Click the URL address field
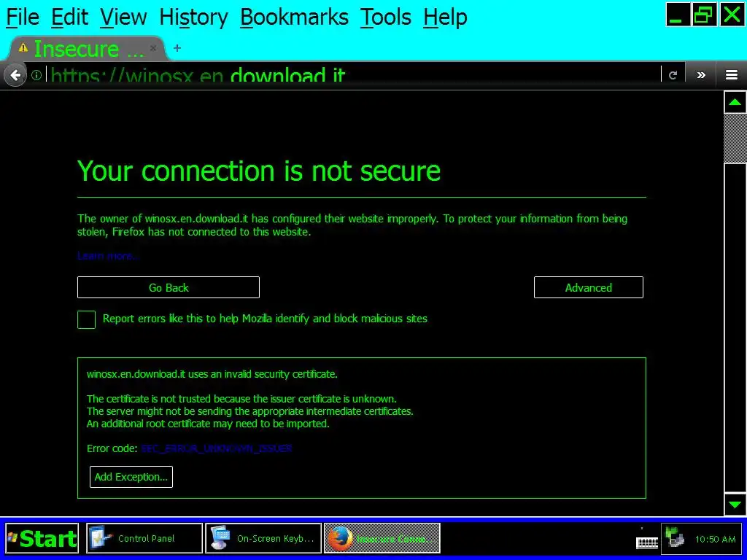Screen dimensions: 747x560 click(x=352, y=75)
